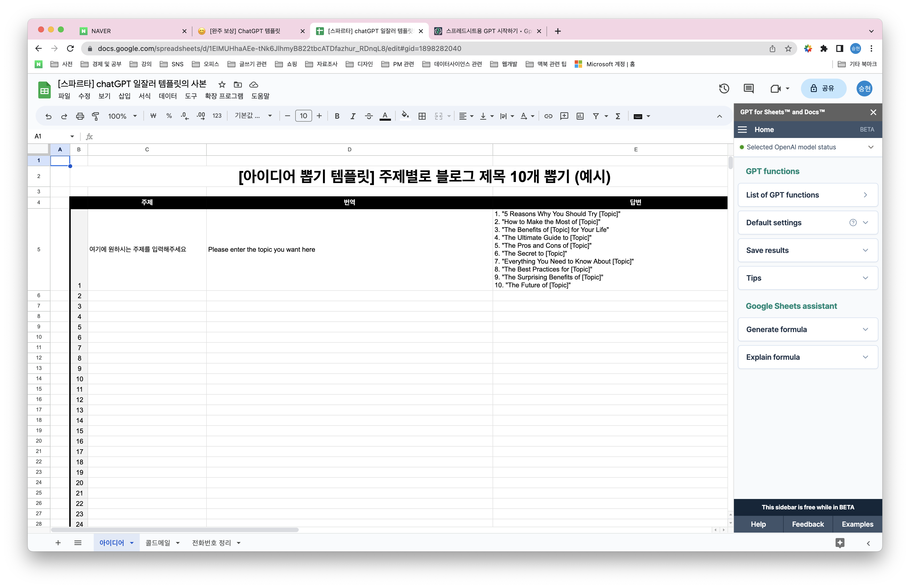Viewport: 910px width, 588px height.
Task: Expand Selected OpenAI model status
Action: [x=808, y=147]
